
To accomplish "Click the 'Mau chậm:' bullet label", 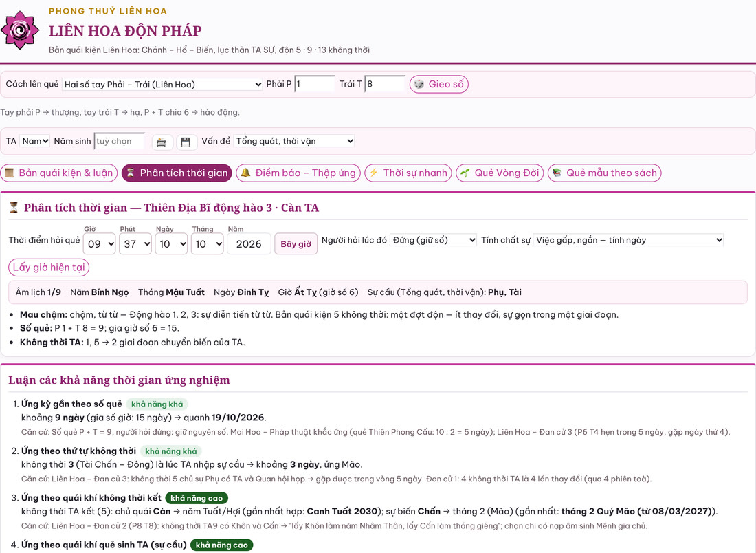I will click(x=43, y=314).
